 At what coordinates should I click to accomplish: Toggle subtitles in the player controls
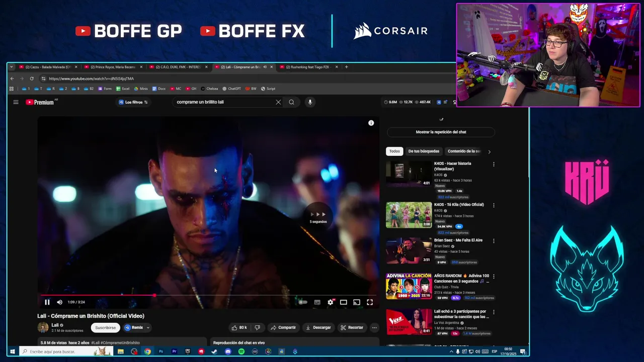click(x=317, y=302)
